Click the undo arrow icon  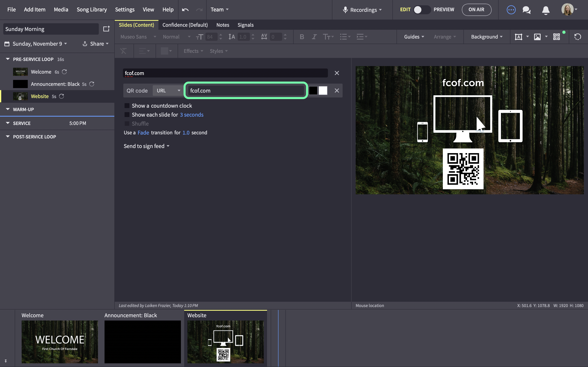185,10
